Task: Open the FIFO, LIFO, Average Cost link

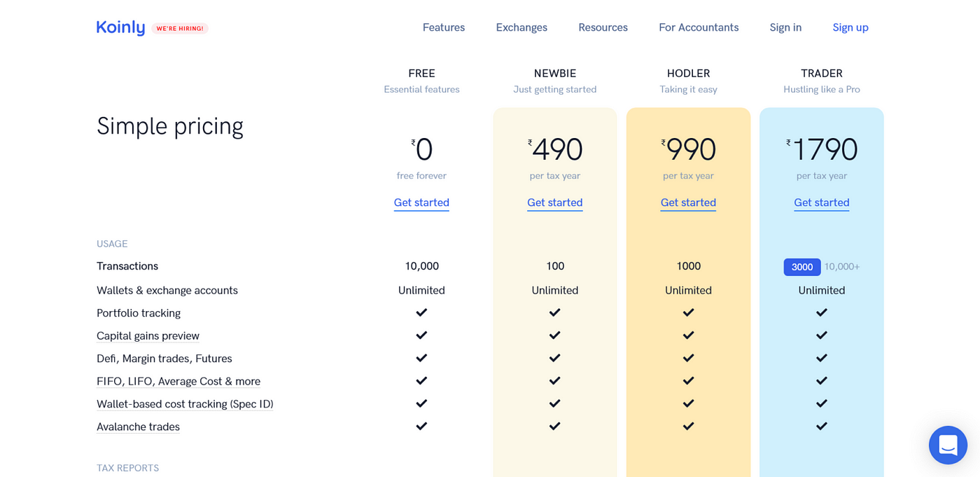Action: point(178,381)
